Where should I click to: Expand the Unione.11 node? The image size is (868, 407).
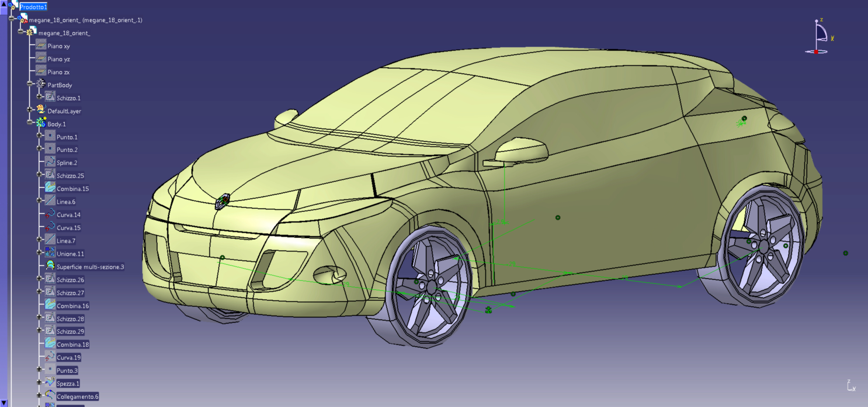pyautogui.click(x=39, y=252)
